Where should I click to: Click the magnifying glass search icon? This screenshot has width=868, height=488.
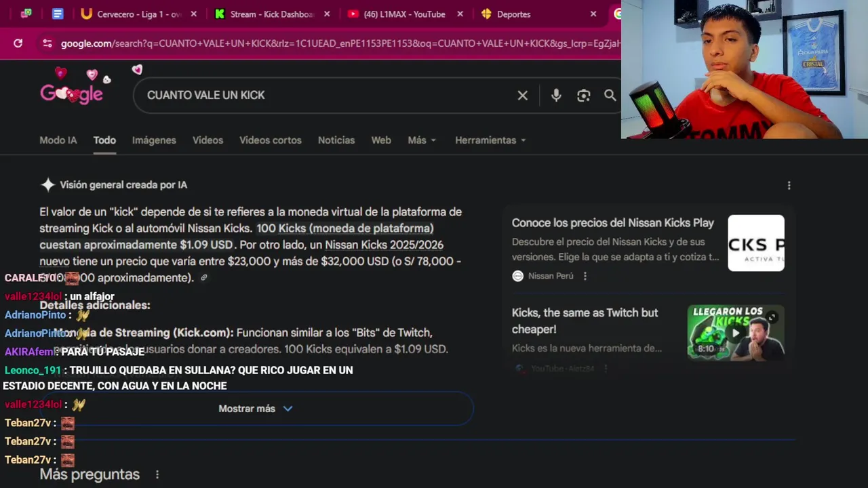tap(610, 96)
